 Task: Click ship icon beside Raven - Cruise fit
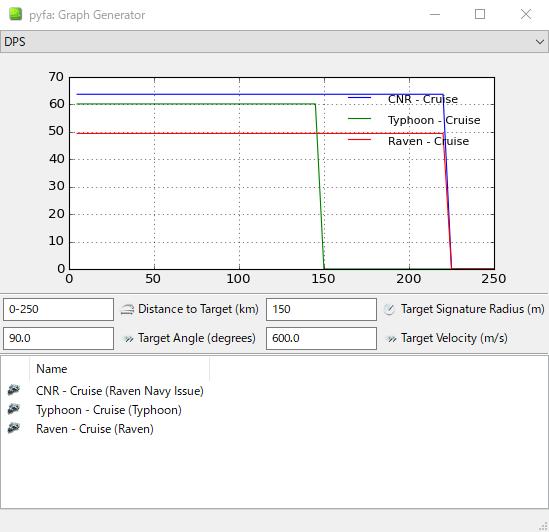14,428
